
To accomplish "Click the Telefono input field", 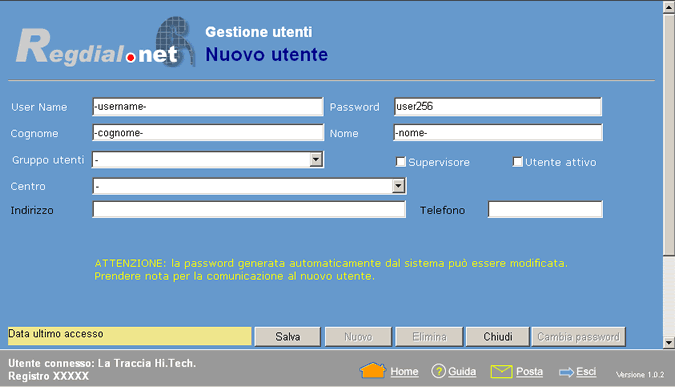I will 545,210.
